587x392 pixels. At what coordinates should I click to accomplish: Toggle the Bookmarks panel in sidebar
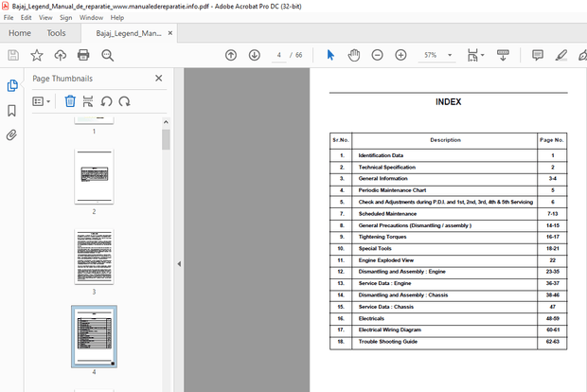pos(12,111)
